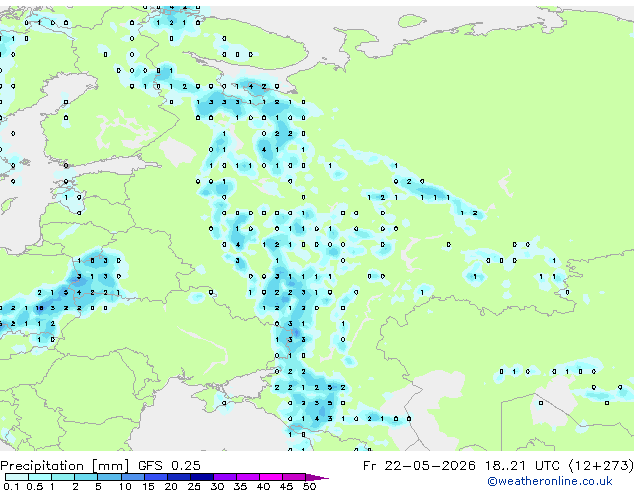The height and width of the screenshot is (490, 634).
Task: Click the 40–45 mm magenta legend swatch
Action: [x=271, y=477]
